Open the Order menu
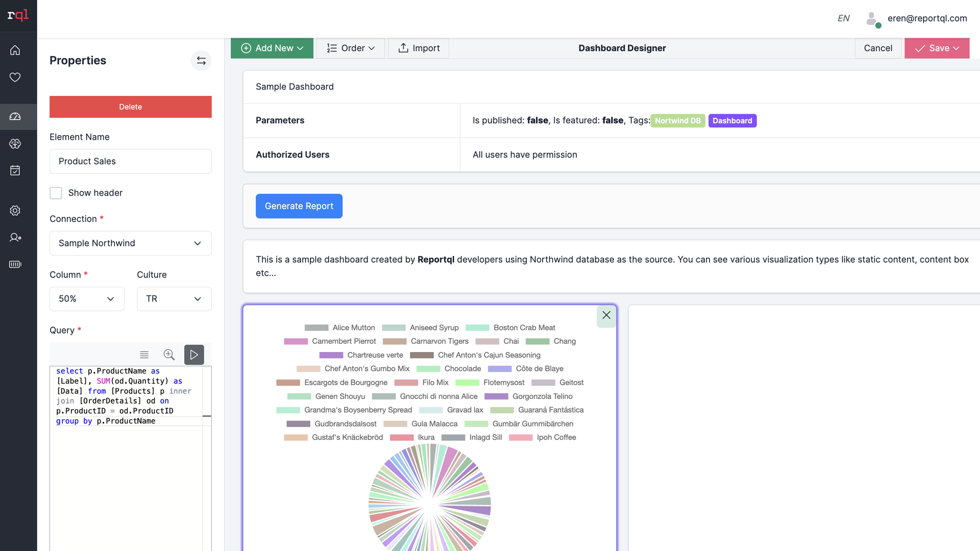Image resolution: width=980 pixels, height=551 pixels. click(351, 48)
